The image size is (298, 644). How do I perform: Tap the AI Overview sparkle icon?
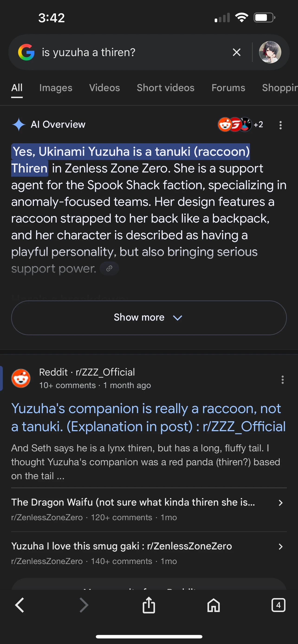(19, 124)
